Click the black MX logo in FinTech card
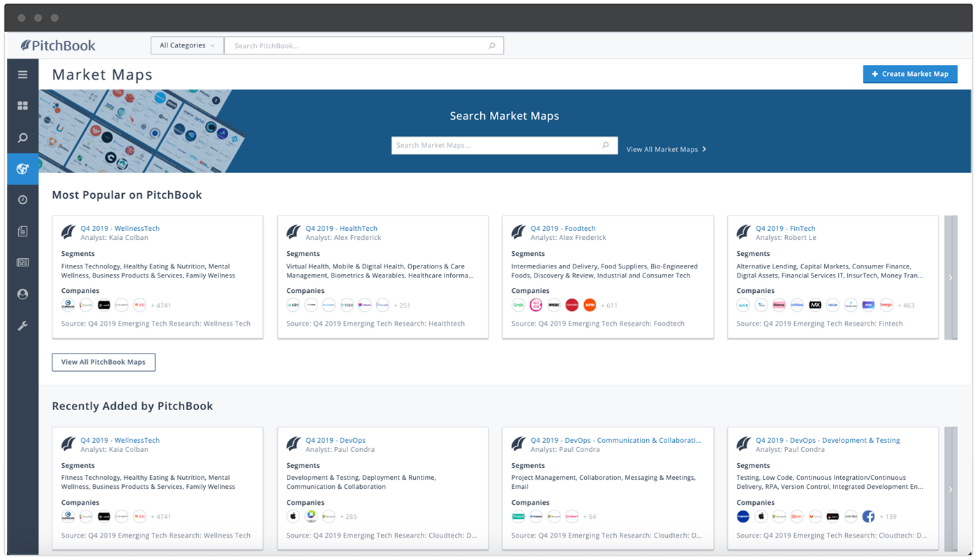This screenshot has width=977, height=560. coord(814,305)
